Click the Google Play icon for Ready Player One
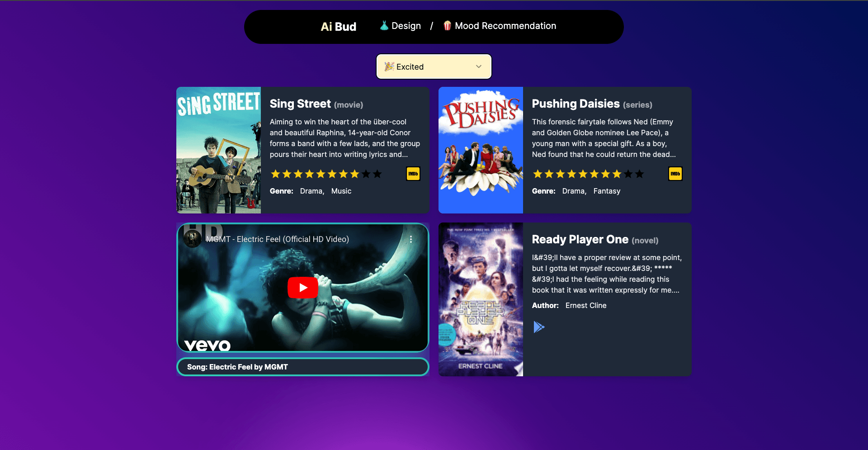 point(539,327)
